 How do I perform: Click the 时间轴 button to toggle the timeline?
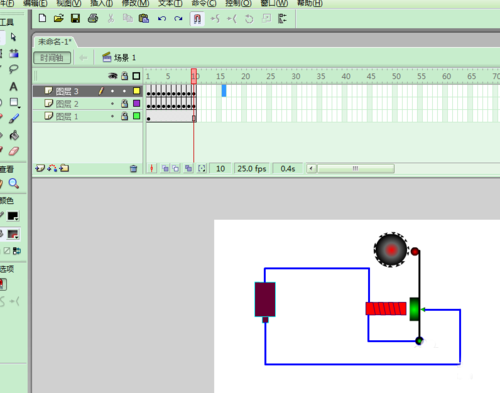click(x=52, y=58)
